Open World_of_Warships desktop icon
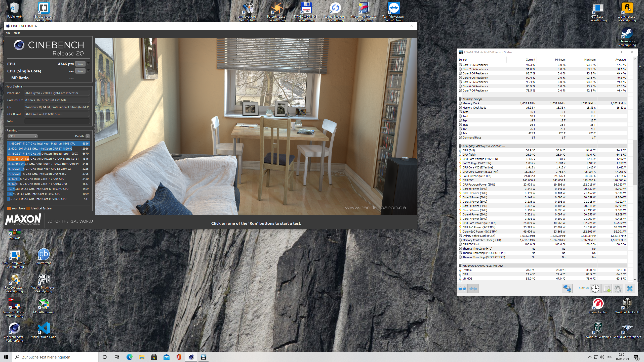 click(x=598, y=331)
